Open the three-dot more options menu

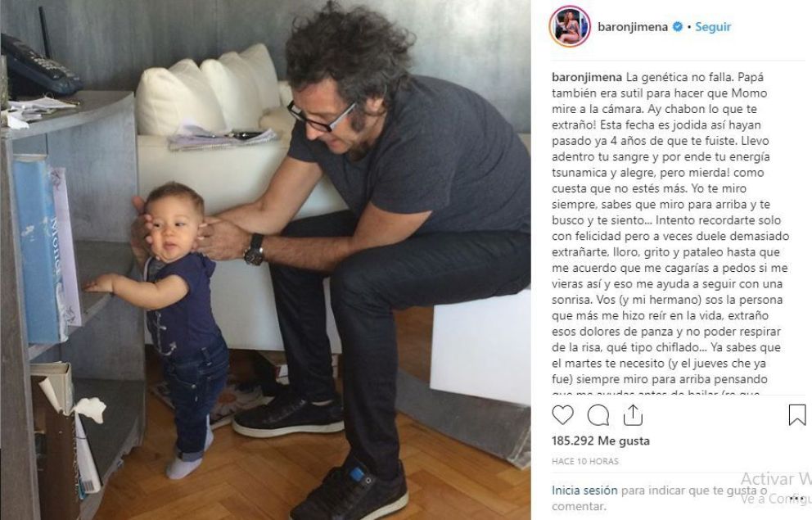click(x=797, y=498)
